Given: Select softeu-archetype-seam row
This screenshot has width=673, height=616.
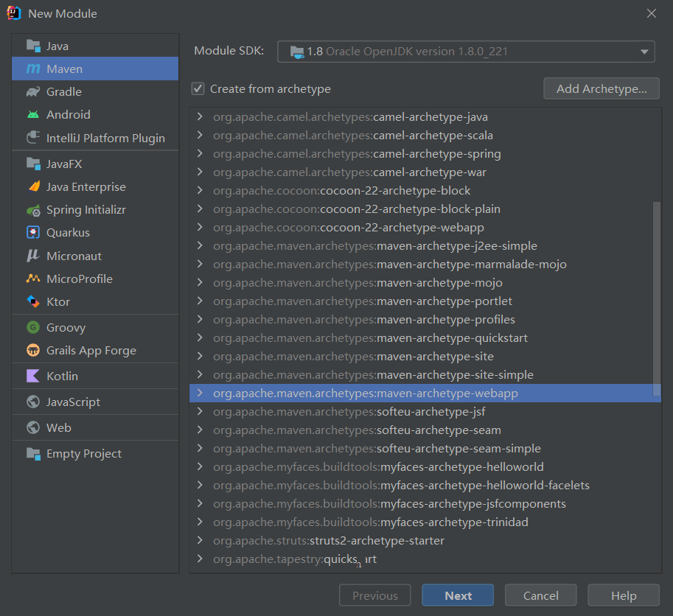Looking at the screenshot, I should coord(425,430).
